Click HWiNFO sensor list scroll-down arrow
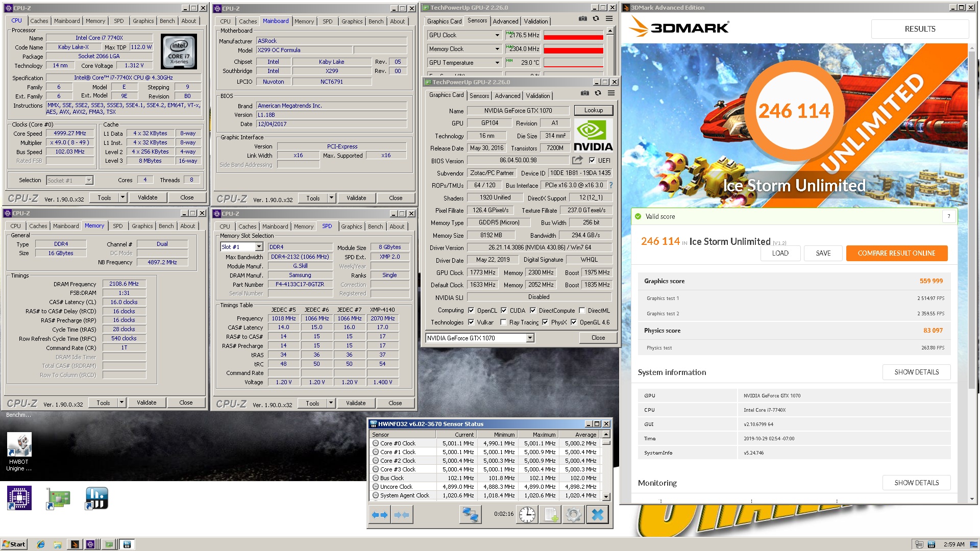 [x=606, y=496]
